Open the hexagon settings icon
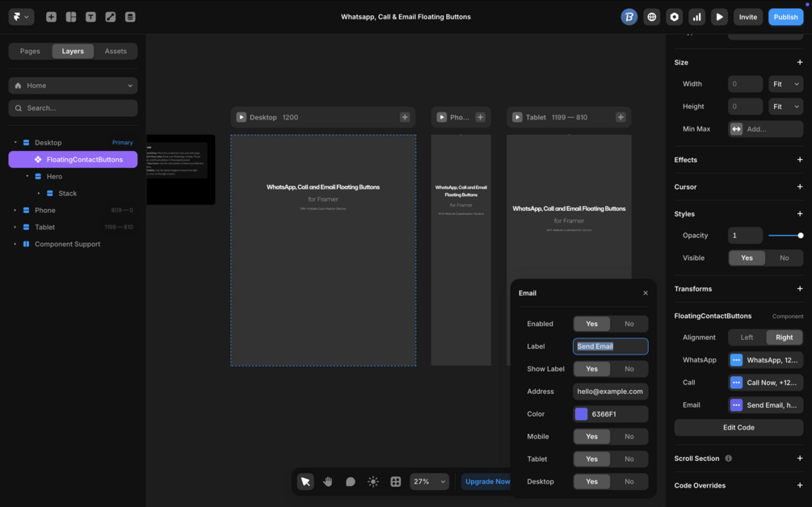Screen dimensions: 812x507 [675, 17]
